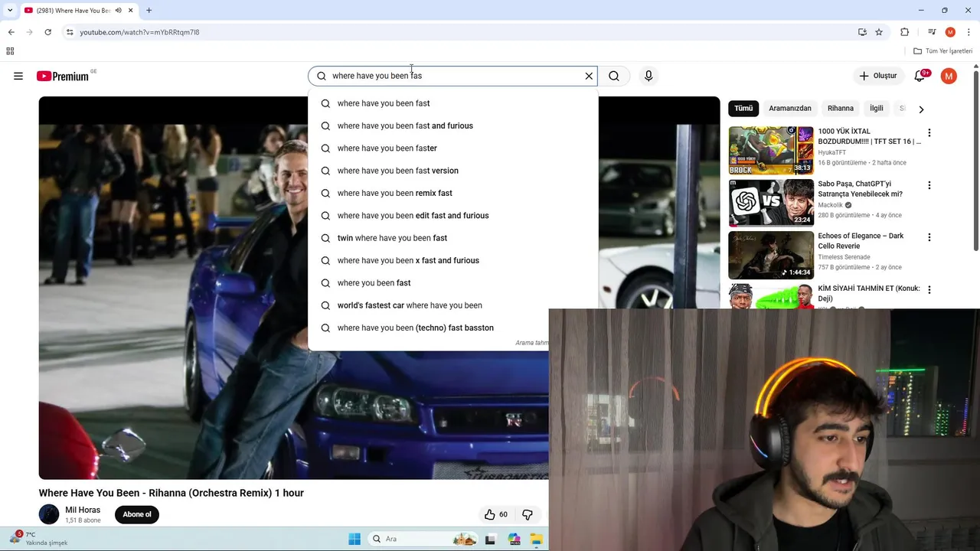Select suggestion 'twin where have you been fast'
The image size is (980, 551).
pos(452,238)
